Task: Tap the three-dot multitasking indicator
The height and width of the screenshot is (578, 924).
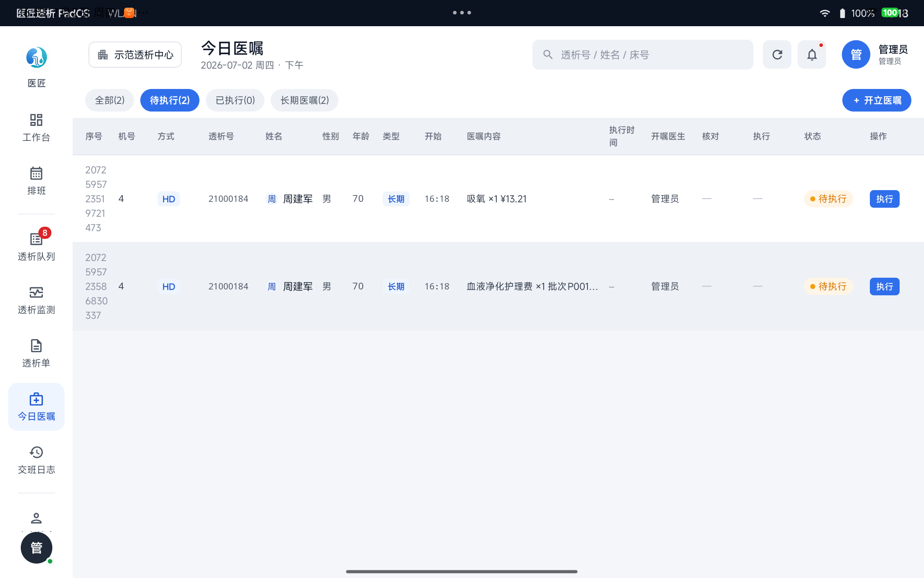Action: point(462,13)
